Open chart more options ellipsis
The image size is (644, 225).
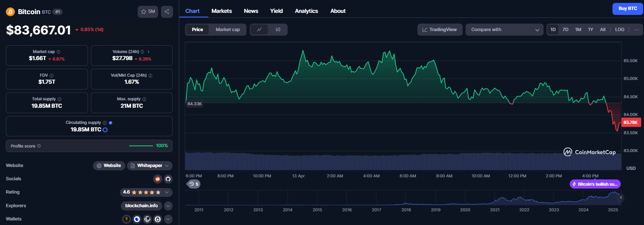click(x=636, y=29)
